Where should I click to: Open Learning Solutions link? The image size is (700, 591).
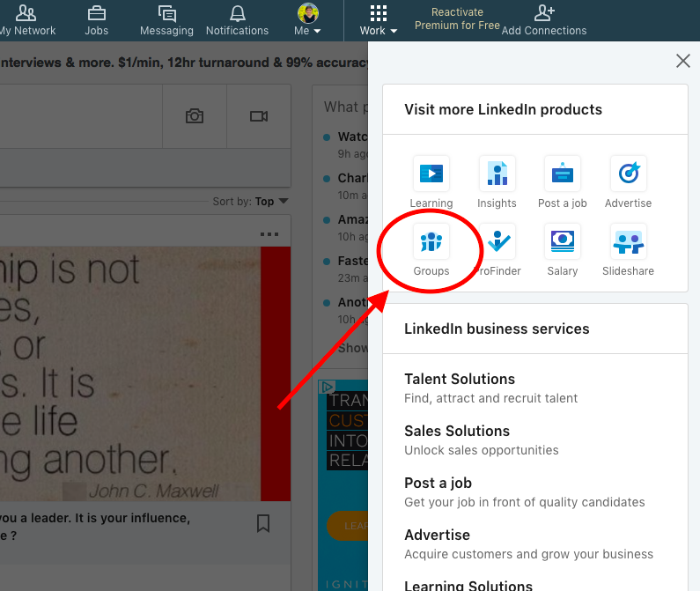pos(468,584)
